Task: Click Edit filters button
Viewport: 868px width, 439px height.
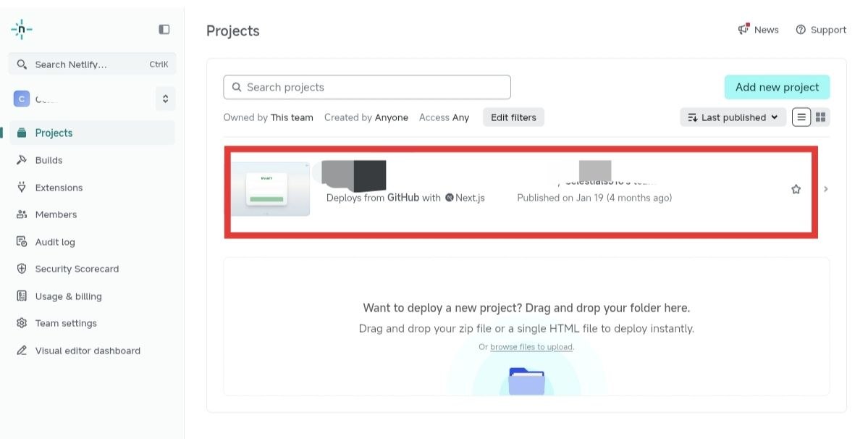Action: (513, 117)
